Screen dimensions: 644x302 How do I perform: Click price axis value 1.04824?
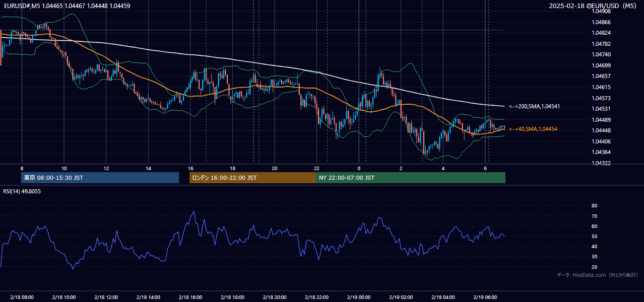[x=602, y=33]
